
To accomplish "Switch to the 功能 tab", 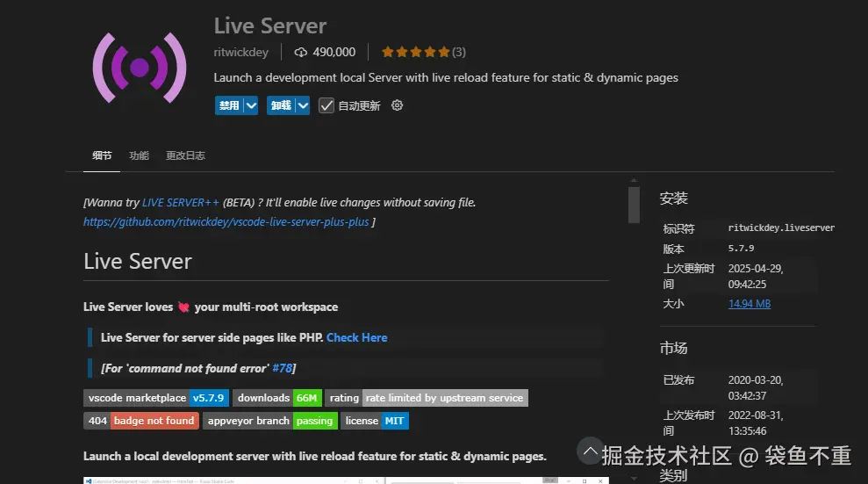I will click(139, 155).
